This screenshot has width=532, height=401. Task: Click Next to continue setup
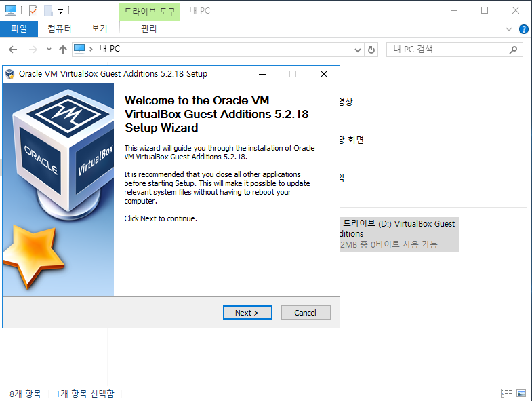pos(247,312)
